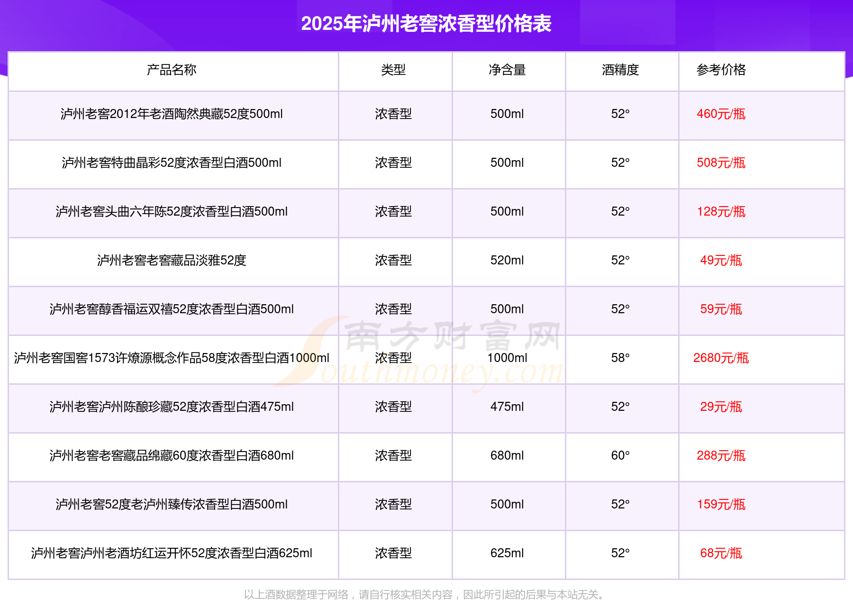Select 泸州老窖特曲晶彩52度浓香型白酒500ml product name

[x=172, y=163]
